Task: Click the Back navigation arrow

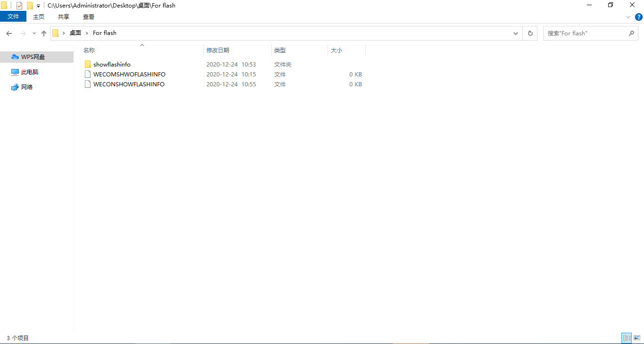Action: [x=9, y=34]
